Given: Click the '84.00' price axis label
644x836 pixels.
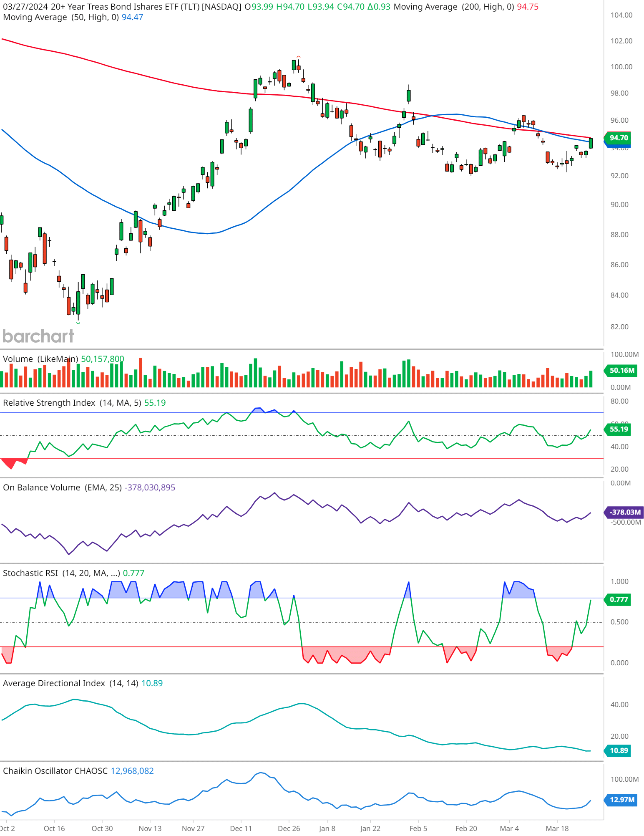Looking at the screenshot, I should [619, 295].
